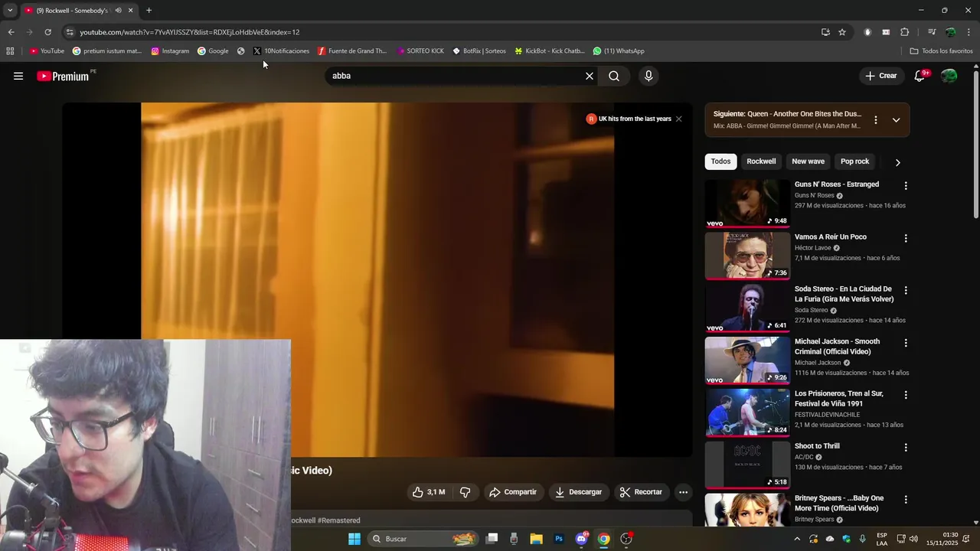This screenshot has width=980, height=551.
Task: Open Photoshop from taskbar
Action: click(559, 539)
